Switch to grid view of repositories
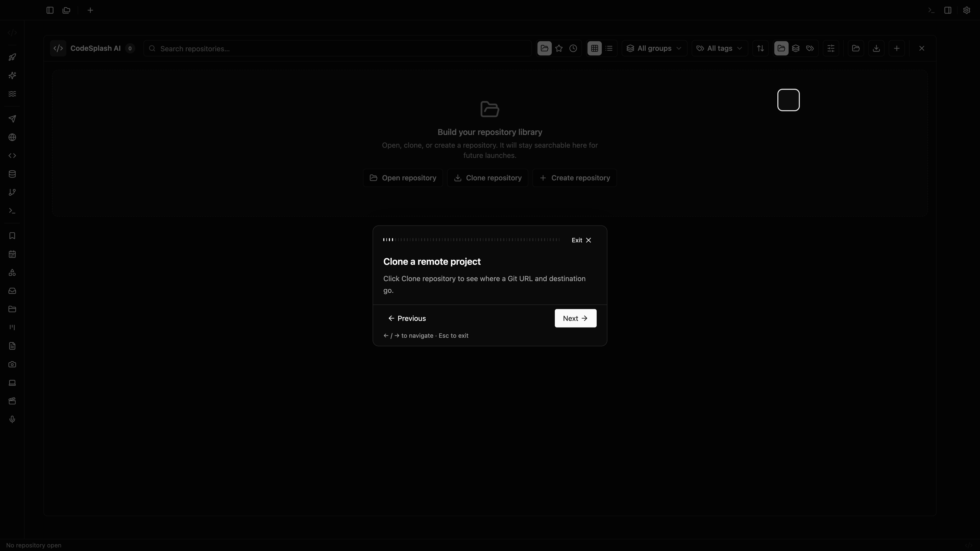Screen dimensions: 980x551 [x=595, y=48]
